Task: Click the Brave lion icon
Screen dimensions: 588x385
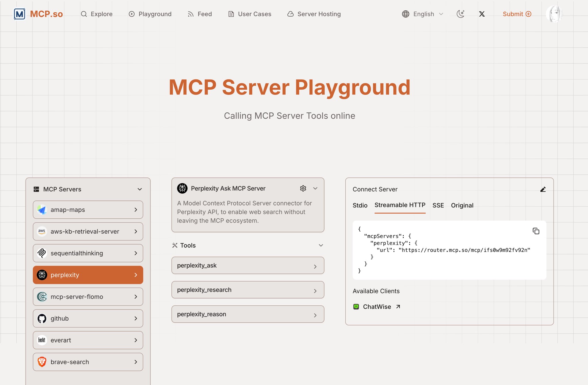Action: pos(42,362)
